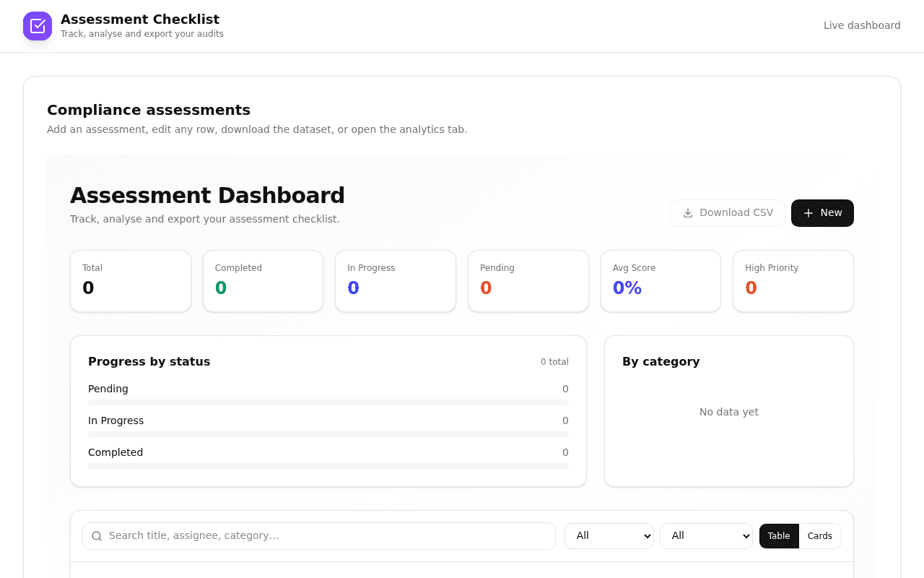Focus the search title, assignee, category field

(x=319, y=536)
